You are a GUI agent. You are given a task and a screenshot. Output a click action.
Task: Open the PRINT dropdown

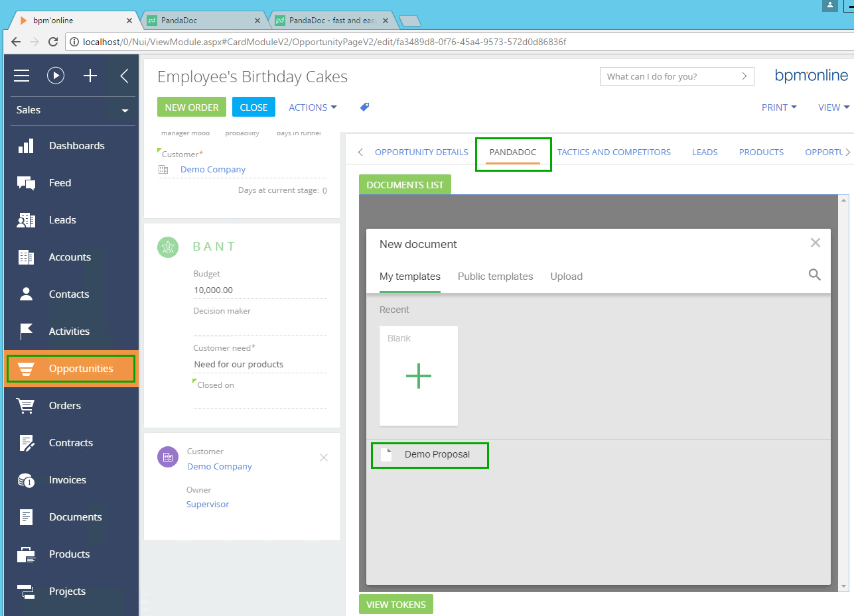tap(779, 107)
